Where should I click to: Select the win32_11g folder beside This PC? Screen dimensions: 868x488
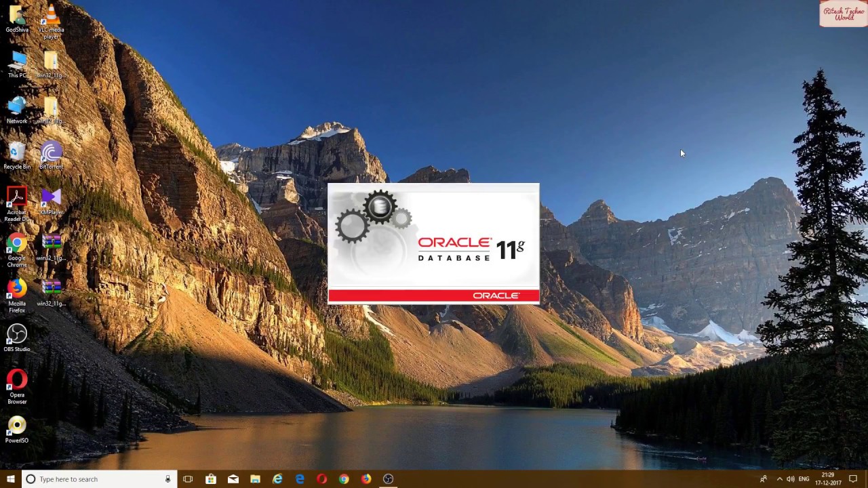click(51, 65)
